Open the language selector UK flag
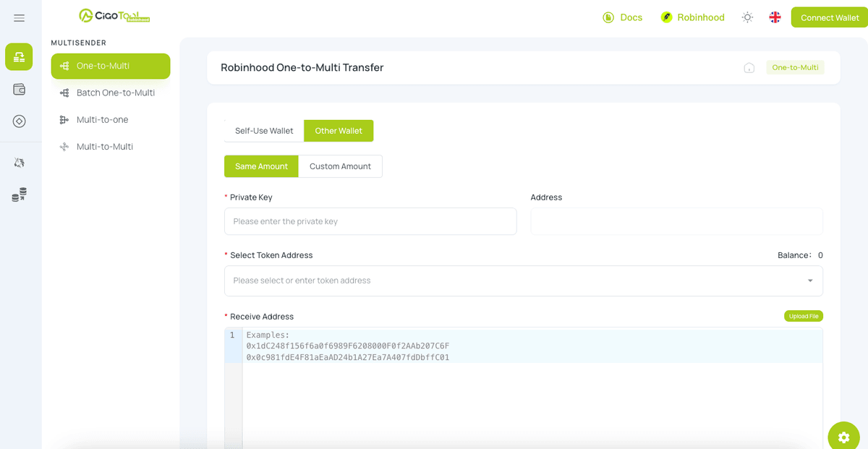The width and height of the screenshot is (868, 449). 775,17
